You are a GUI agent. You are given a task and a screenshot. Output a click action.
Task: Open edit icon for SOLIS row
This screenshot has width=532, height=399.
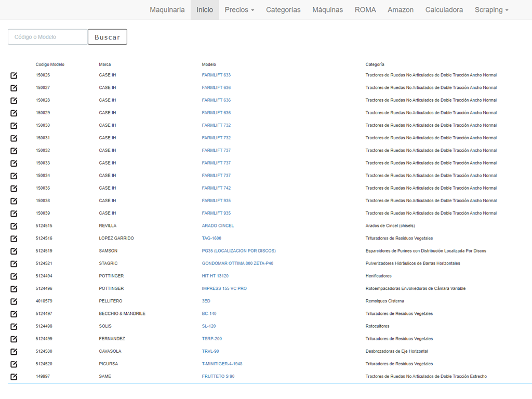tap(14, 326)
